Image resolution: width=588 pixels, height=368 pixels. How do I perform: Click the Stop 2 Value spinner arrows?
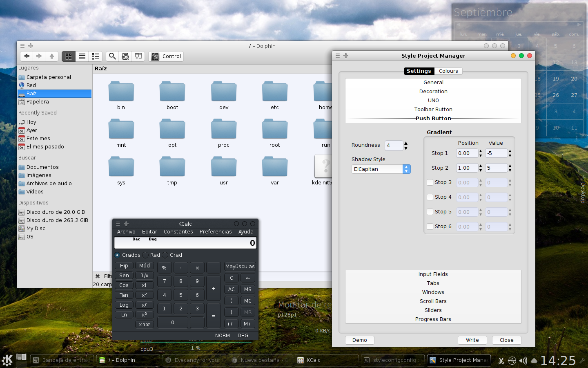510,168
